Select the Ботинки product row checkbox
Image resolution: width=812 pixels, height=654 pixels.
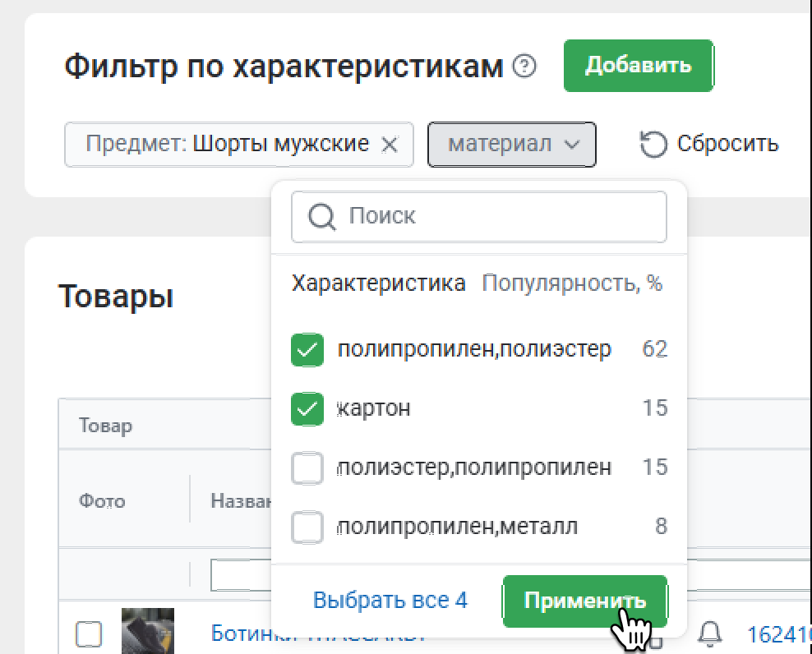tap(89, 633)
